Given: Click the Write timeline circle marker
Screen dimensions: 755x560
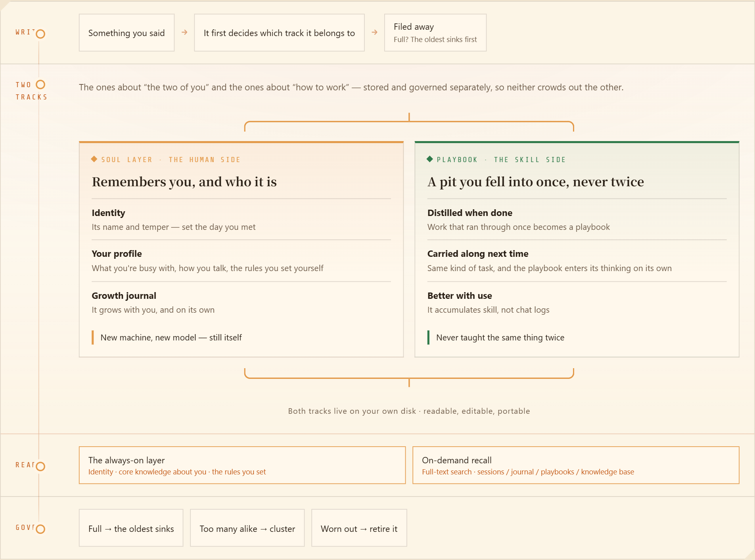Looking at the screenshot, I should click(x=40, y=34).
